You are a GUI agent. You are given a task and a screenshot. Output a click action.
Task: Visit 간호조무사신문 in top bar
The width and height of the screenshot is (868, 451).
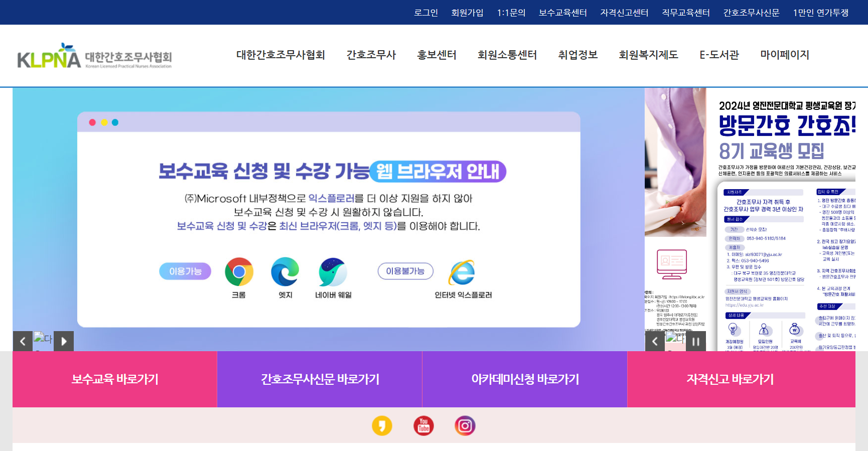[x=751, y=13]
